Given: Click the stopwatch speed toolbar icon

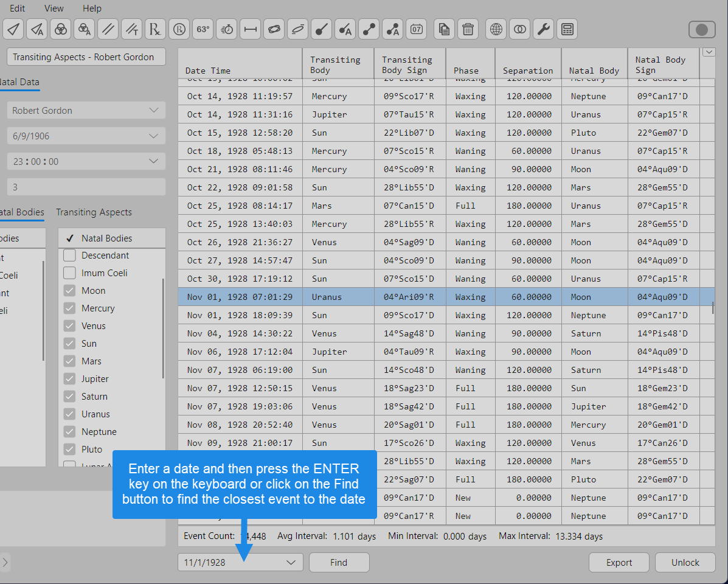Looking at the screenshot, I should click(x=226, y=29).
